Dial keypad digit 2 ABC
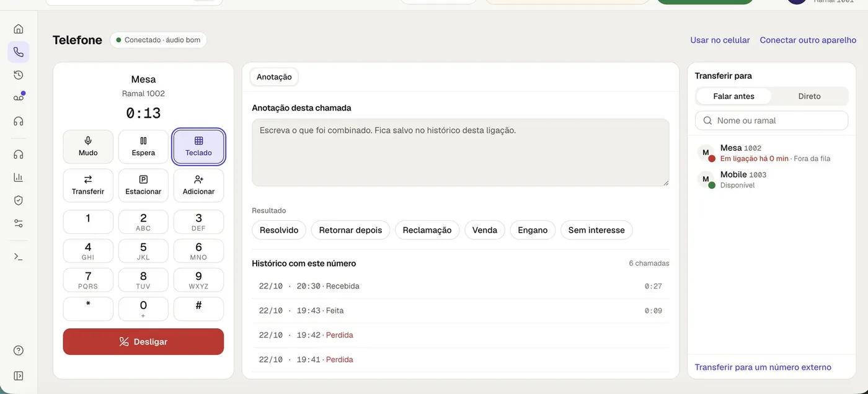 143,222
